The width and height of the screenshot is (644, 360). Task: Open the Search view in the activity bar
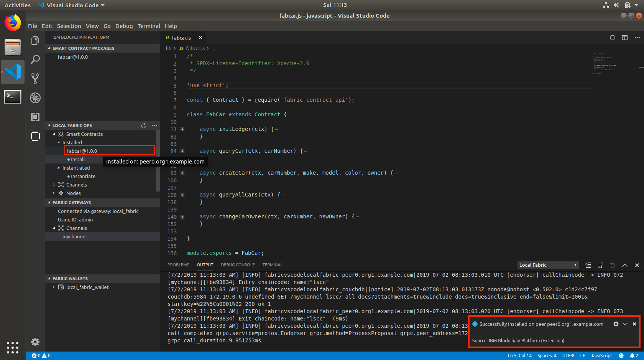(35, 59)
